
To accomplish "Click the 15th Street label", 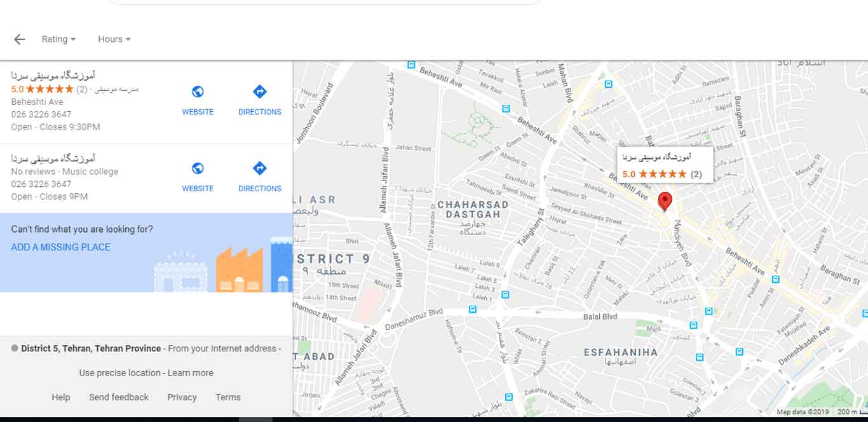I will (x=344, y=286).
